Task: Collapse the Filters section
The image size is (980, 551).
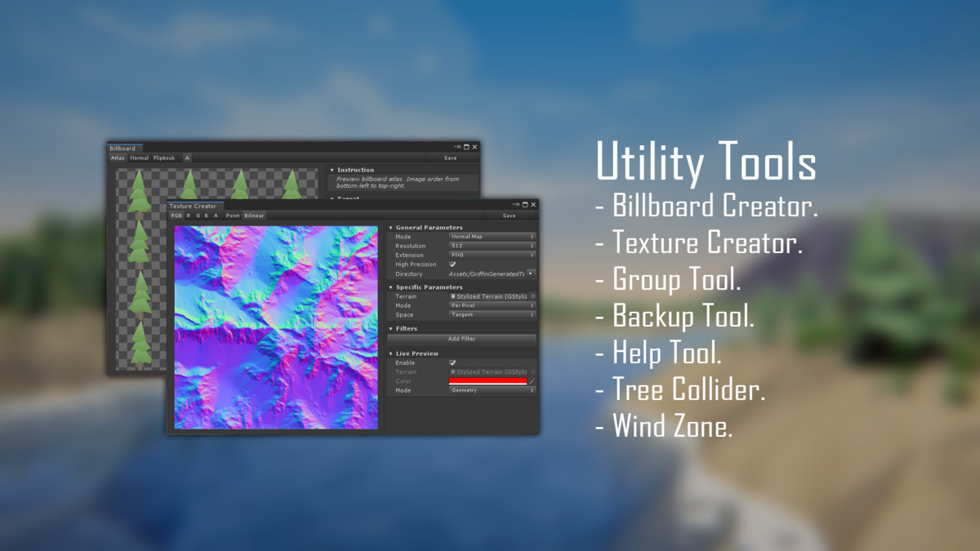Action: (x=391, y=329)
